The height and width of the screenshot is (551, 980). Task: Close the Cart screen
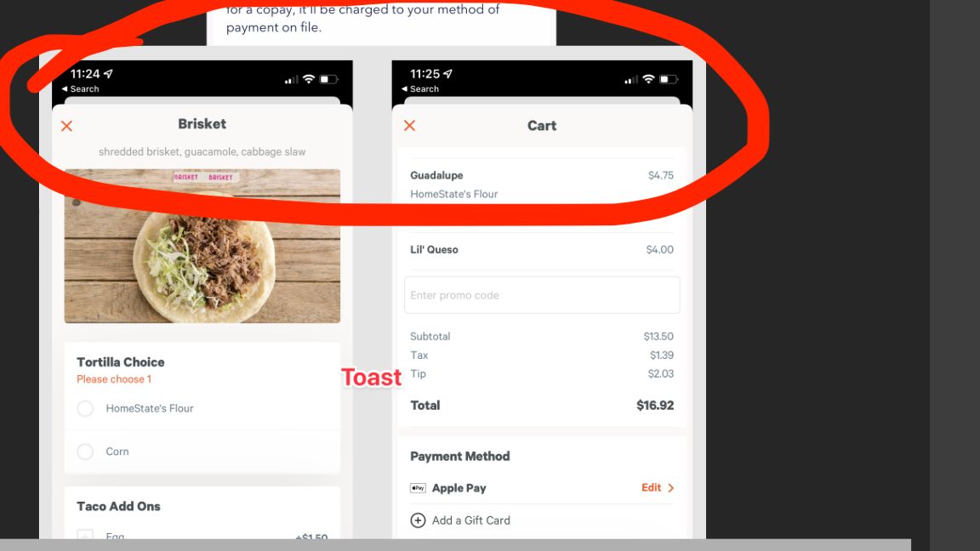[x=409, y=126]
